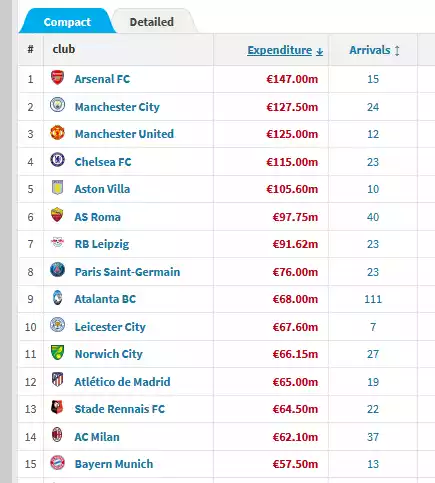The width and height of the screenshot is (435, 483).
Task: Switch to the Detailed tab
Action: (x=152, y=22)
